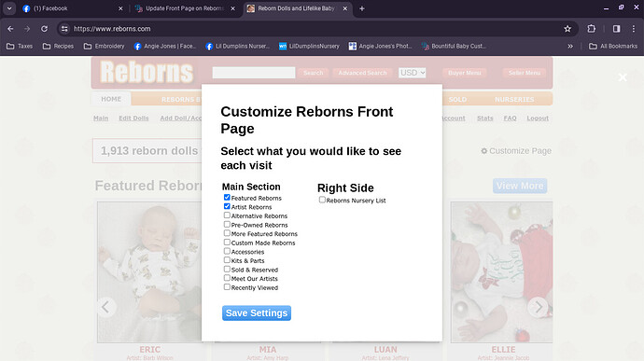Viewport: 644px width, 361px height.
Task: Open the NURSERIES navigation tab
Action: tap(514, 100)
